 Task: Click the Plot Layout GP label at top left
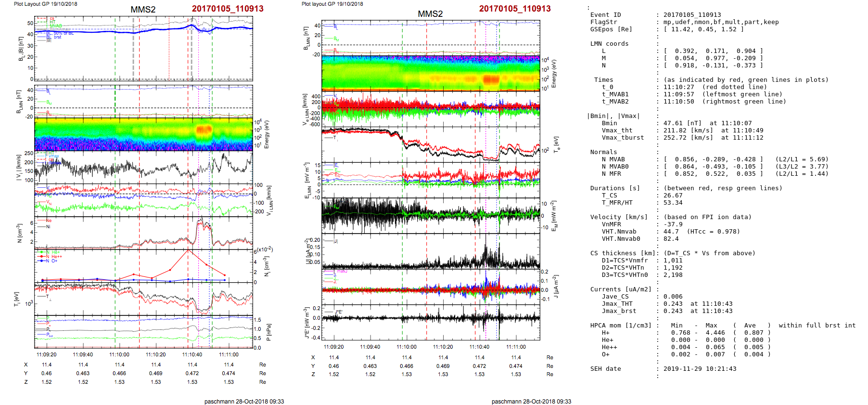tap(45, 4)
